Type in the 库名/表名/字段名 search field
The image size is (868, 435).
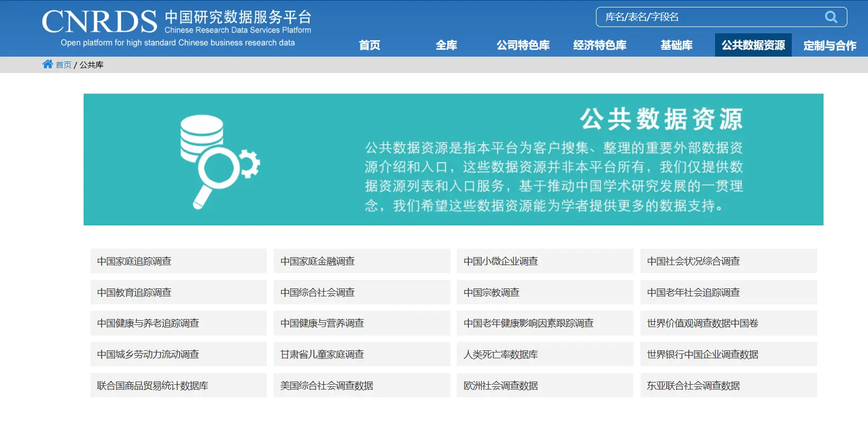pyautogui.click(x=709, y=17)
